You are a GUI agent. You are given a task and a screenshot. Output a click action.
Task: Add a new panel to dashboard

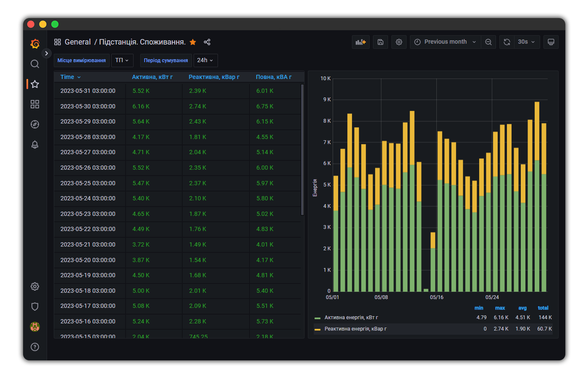361,42
